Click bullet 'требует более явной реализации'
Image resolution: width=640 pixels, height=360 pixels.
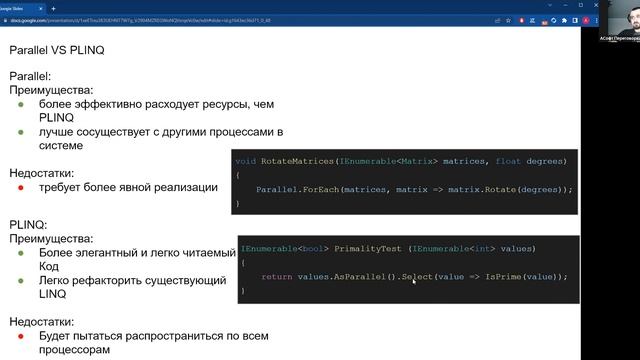pyautogui.click(x=128, y=187)
